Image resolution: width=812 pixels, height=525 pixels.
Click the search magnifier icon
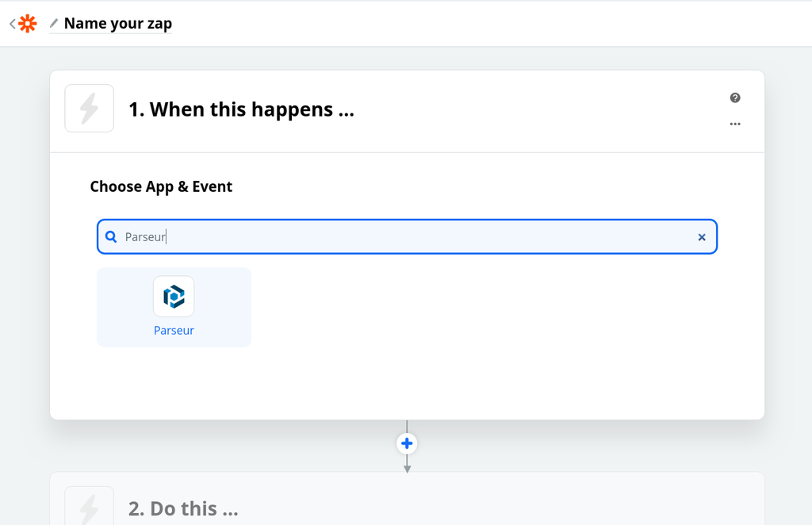tap(110, 236)
